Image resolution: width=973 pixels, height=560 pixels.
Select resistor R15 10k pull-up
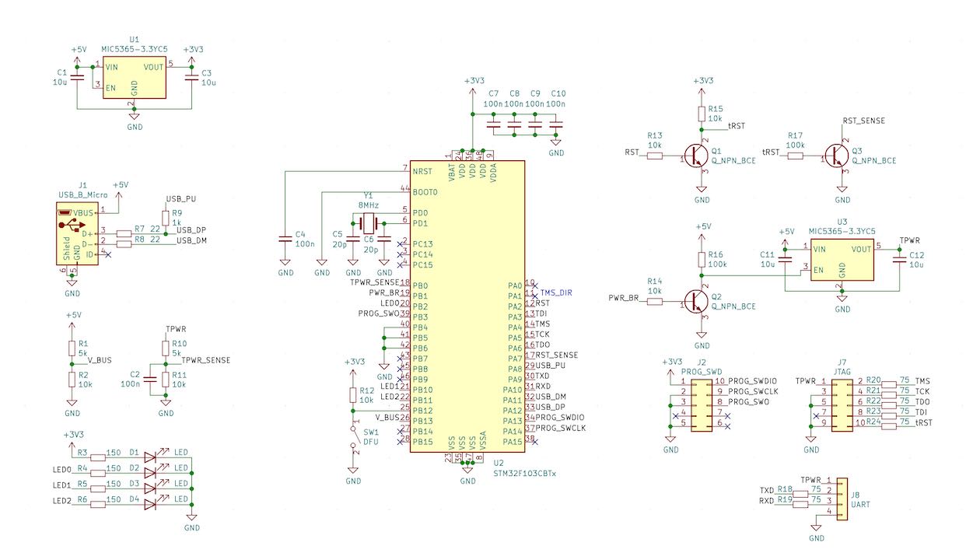702,114
